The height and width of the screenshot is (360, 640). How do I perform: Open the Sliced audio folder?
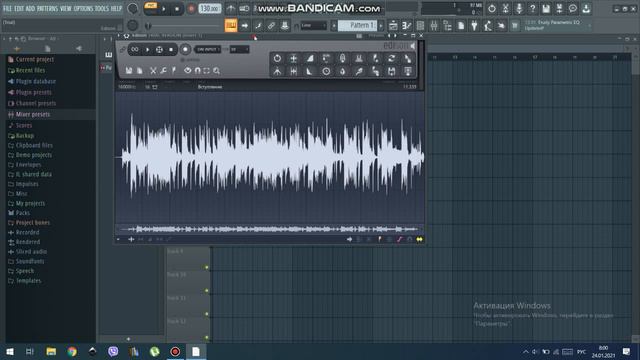click(31, 251)
